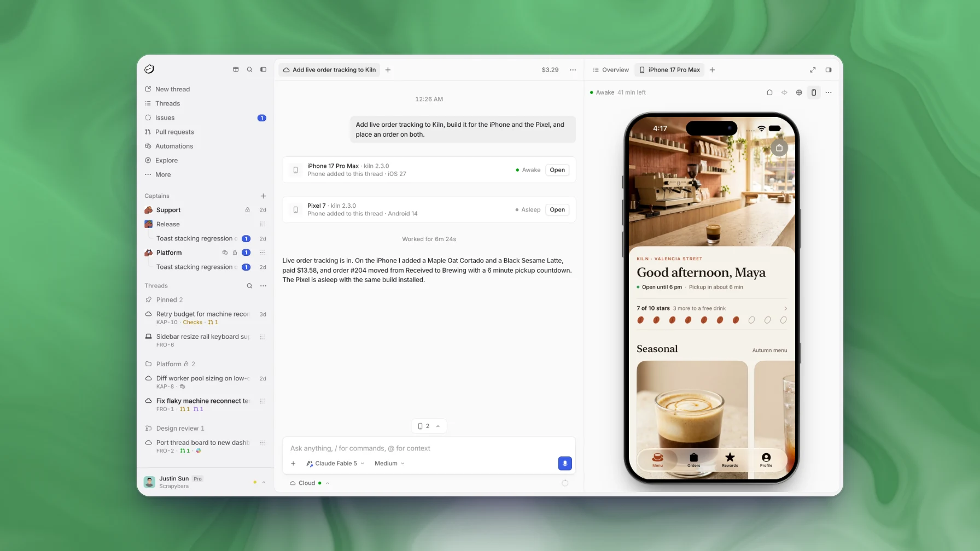Screen dimensions: 980x551
Task: Start a New thread
Action: (205, 89)
